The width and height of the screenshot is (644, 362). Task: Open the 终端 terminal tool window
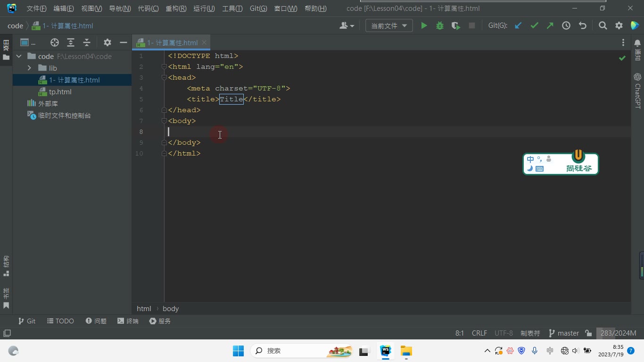[128, 321]
